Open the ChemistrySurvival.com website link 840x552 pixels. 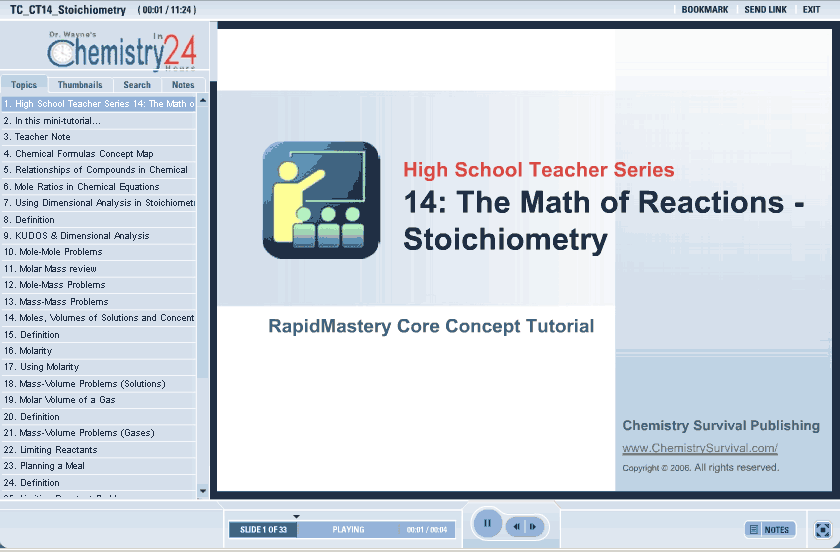point(699,449)
